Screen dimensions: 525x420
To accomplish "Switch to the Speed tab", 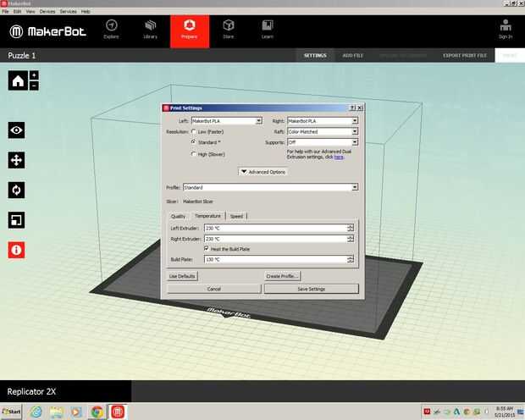I will pyautogui.click(x=236, y=217).
